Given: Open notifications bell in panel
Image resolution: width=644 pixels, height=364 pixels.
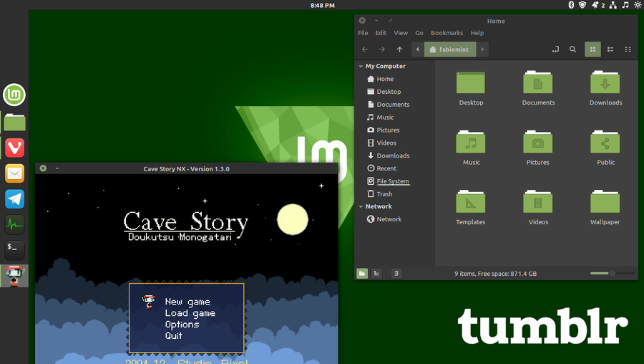Looking at the screenshot, I should [x=595, y=5].
